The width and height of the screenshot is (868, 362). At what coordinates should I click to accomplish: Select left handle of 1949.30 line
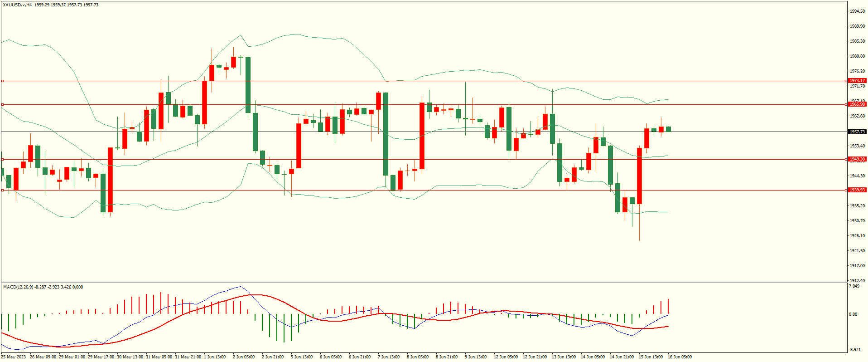coord(2,159)
